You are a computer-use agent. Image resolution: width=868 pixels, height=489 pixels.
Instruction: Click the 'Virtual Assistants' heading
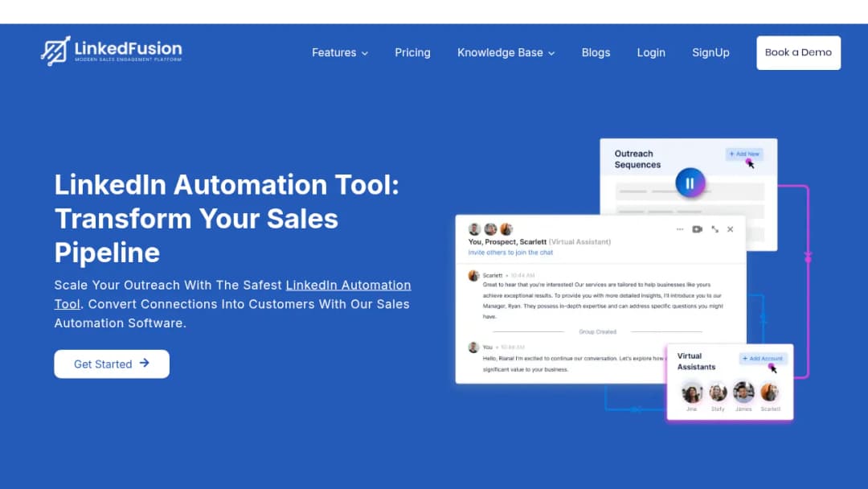coord(696,361)
